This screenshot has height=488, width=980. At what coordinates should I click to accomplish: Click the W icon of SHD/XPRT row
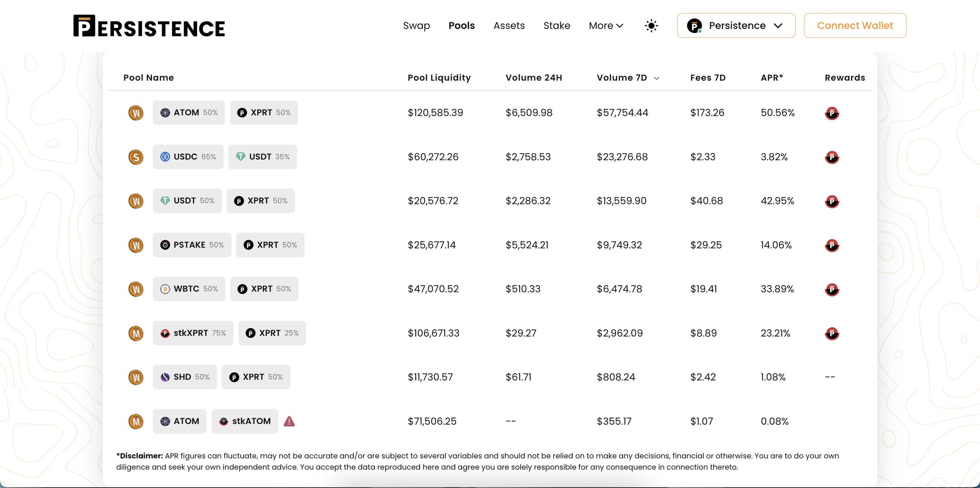(x=136, y=377)
